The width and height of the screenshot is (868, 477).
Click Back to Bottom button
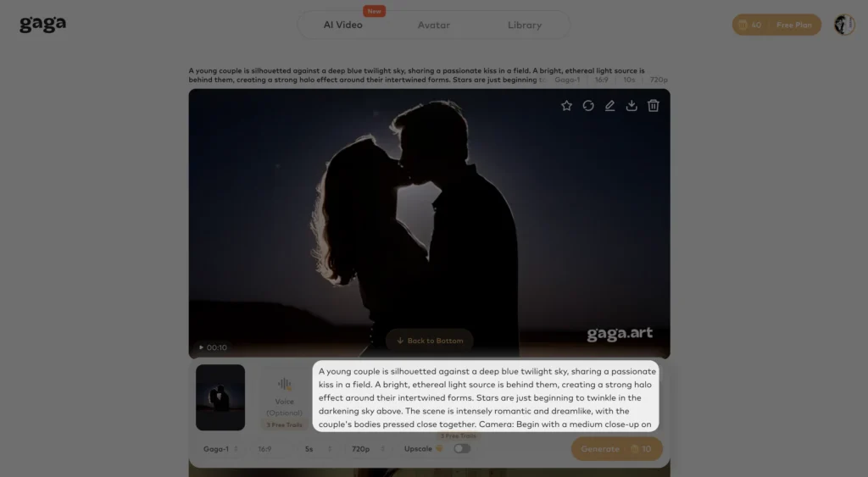pyautogui.click(x=430, y=341)
